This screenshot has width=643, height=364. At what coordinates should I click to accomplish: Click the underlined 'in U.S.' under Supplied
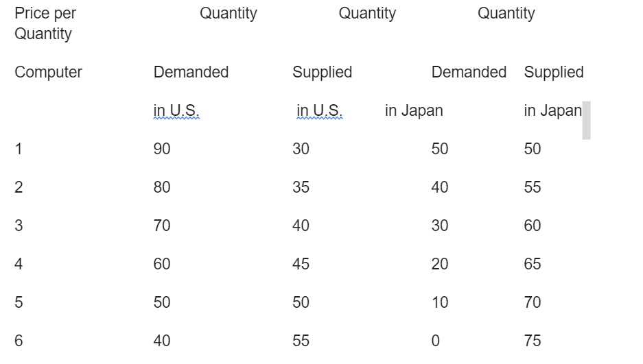tap(320, 110)
